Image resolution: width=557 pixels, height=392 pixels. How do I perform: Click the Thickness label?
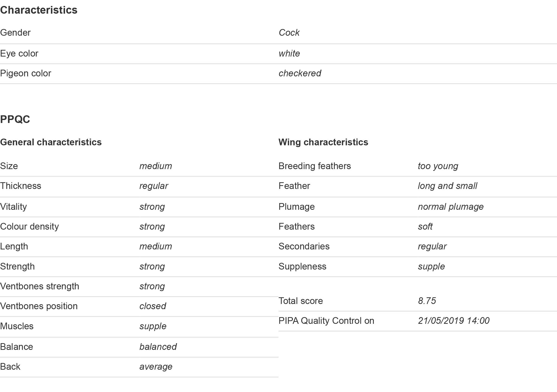pyautogui.click(x=21, y=186)
